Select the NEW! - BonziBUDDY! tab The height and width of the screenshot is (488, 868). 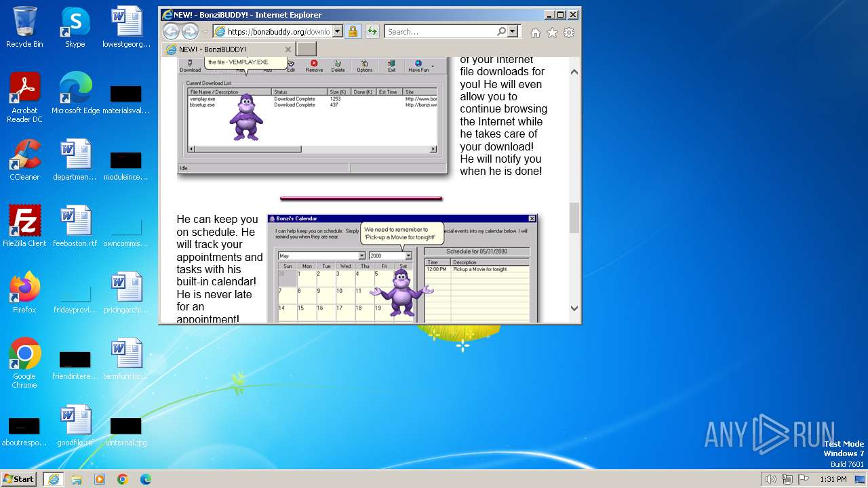tap(228, 49)
